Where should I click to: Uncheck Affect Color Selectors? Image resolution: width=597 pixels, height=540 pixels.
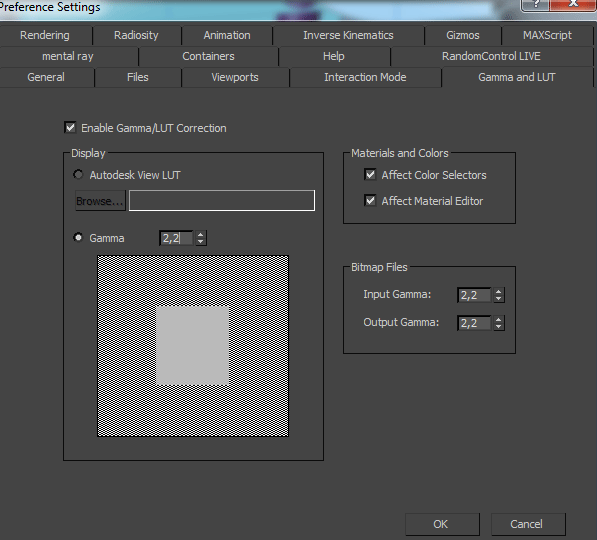point(370,174)
